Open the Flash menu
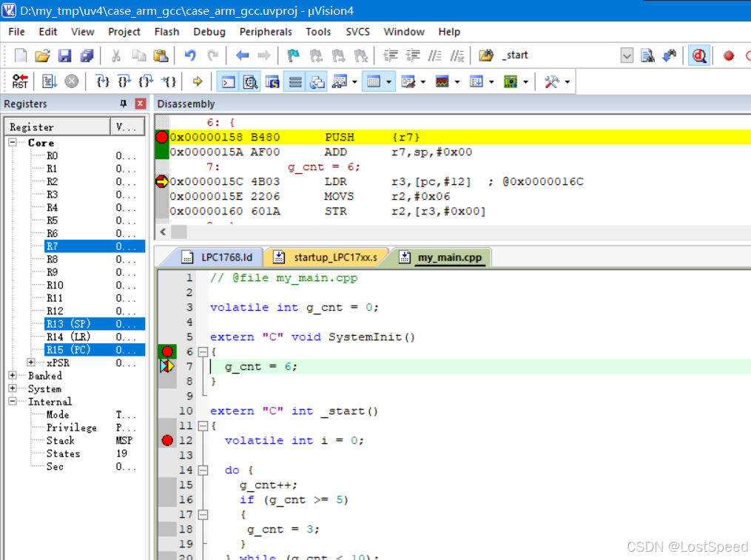Screen dimensions: 751x560 click(166, 32)
